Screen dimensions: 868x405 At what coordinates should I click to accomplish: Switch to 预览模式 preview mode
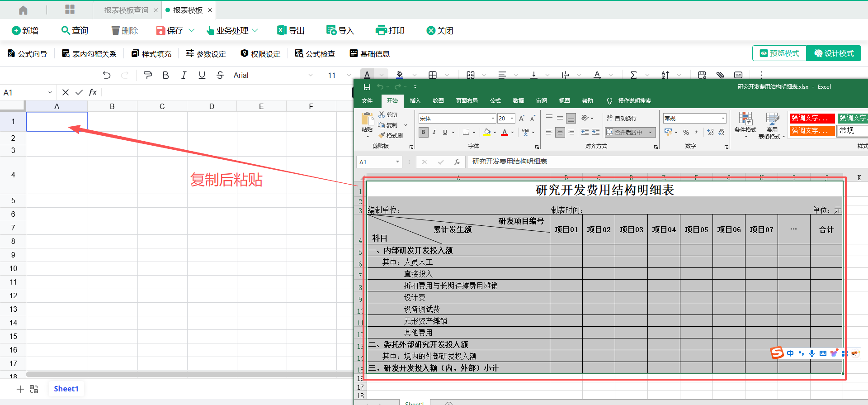click(x=780, y=53)
